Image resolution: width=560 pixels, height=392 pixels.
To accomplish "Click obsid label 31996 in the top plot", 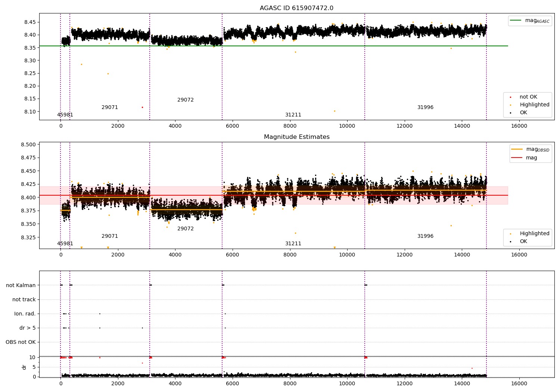I will pyautogui.click(x=425, y=108).
